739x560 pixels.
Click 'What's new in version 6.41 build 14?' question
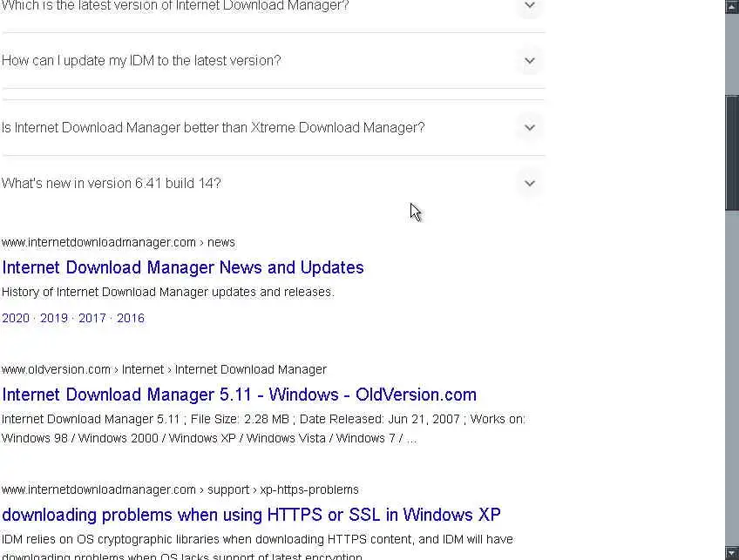tap(112, 183)
